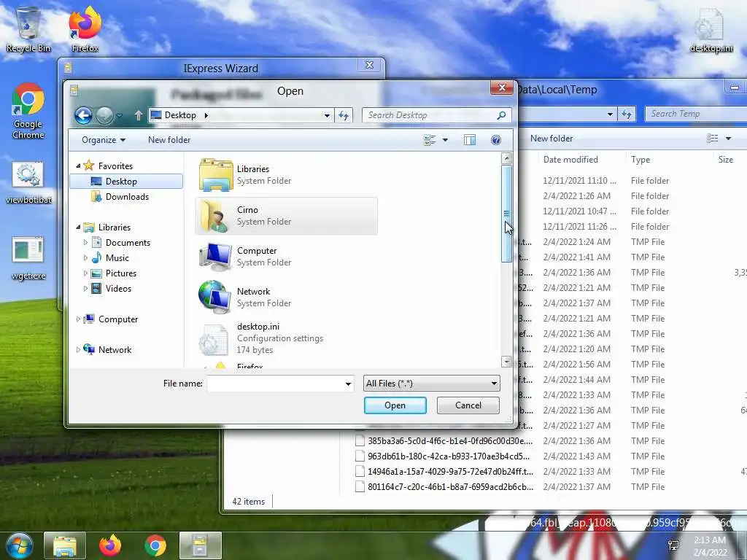Select Pictures library in navigation pane
Image resolution: width=747 pixels, height=560 pixels.
point(121,273)
